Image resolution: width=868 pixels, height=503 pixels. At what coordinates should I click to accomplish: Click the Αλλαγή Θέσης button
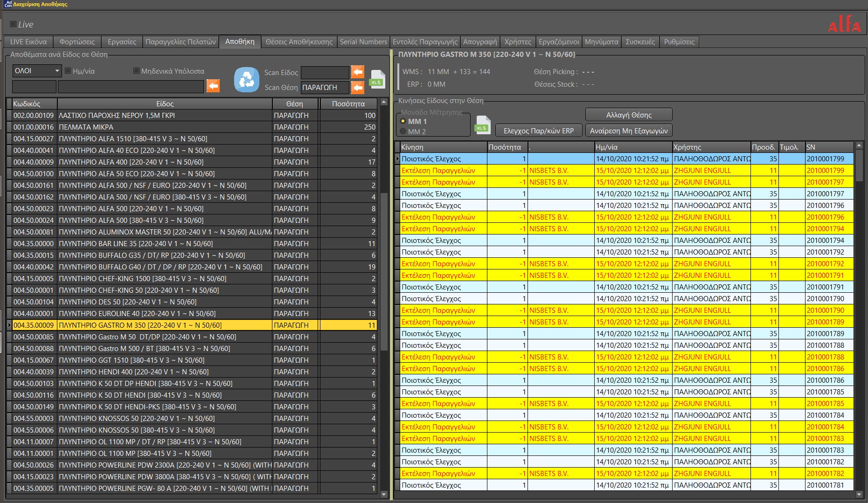click(629, 115)
